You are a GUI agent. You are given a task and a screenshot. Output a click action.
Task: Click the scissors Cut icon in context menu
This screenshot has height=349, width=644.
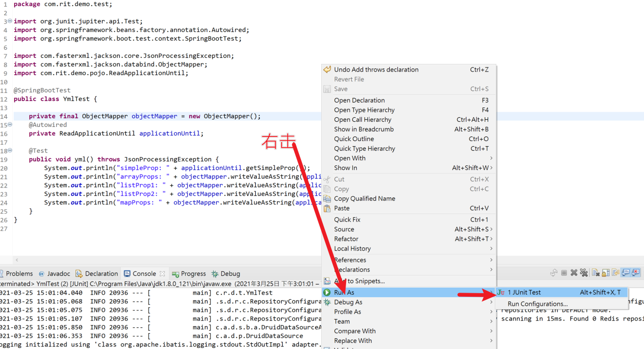point(327,179)
